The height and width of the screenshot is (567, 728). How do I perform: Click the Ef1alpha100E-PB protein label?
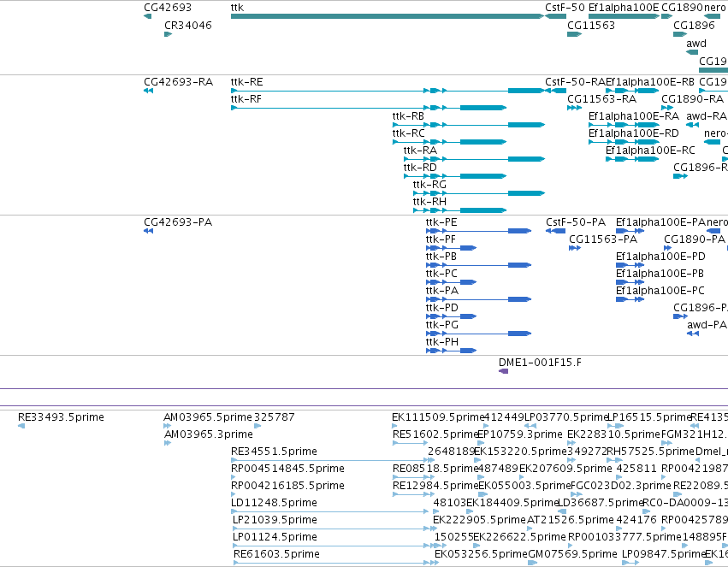[660, 275]
